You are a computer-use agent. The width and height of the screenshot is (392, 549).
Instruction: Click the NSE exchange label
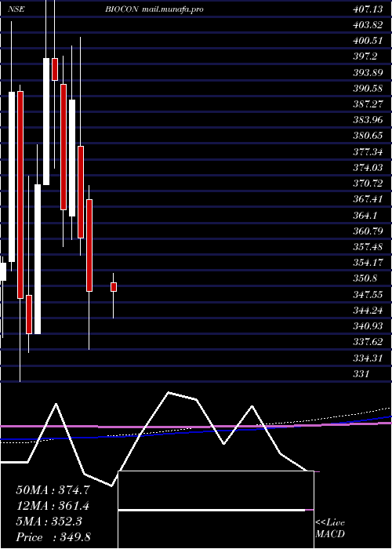coord(16,9)
